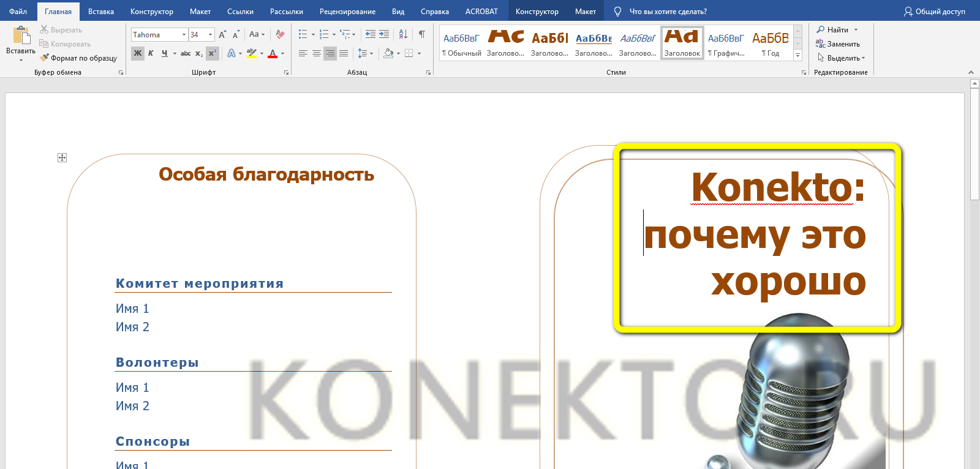Open the Буфер обмена dialog launcher

click(x=121, y=72)
